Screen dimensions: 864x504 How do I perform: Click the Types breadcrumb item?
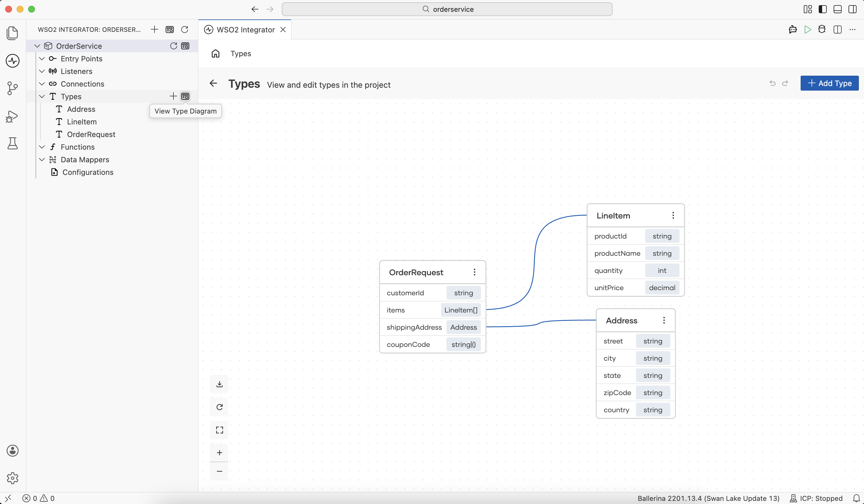pos(241,54)
